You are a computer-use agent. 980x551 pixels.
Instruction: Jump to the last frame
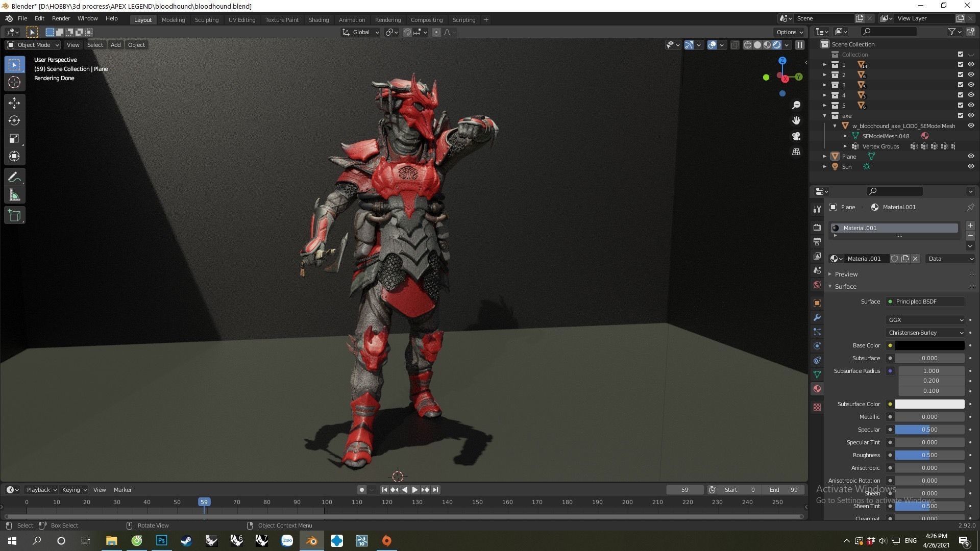[435, 490]
